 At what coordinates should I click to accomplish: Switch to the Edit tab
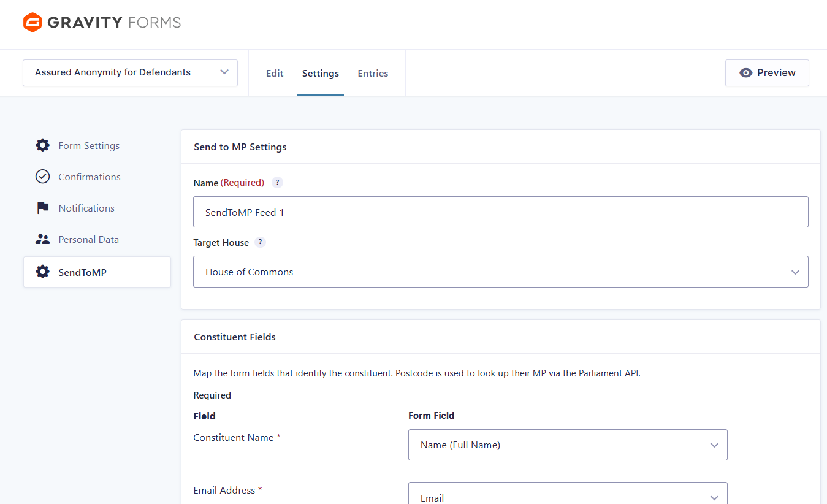[275, 73]
